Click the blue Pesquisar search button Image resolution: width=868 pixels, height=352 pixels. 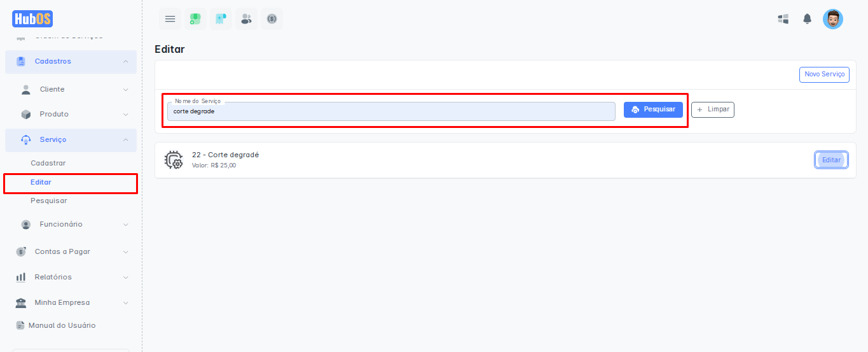click(653, 109)
